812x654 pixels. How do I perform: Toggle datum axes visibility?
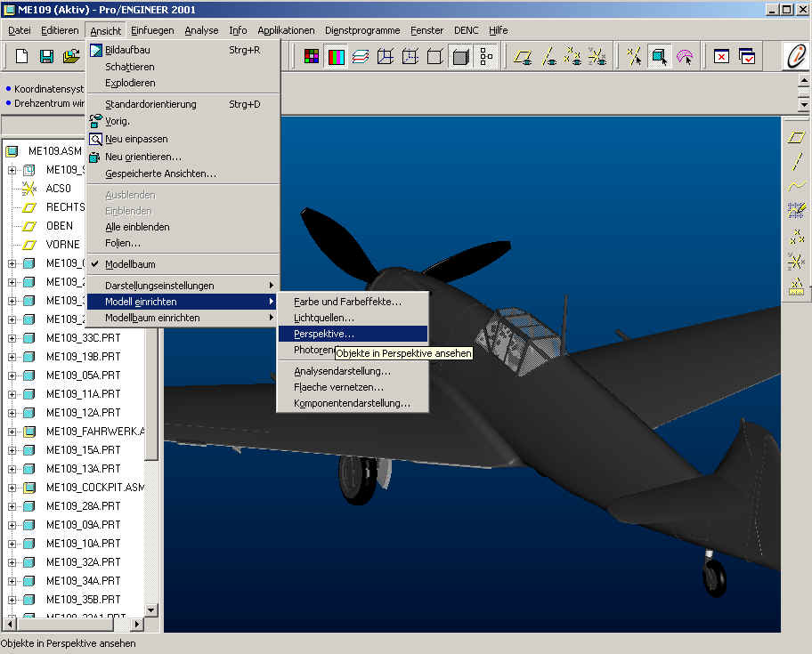[548, 56]
